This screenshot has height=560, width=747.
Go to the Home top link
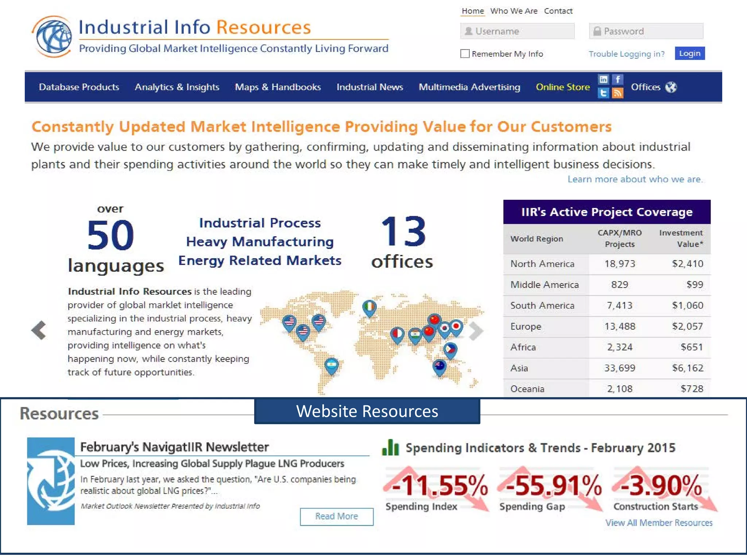tap(473, 11)
